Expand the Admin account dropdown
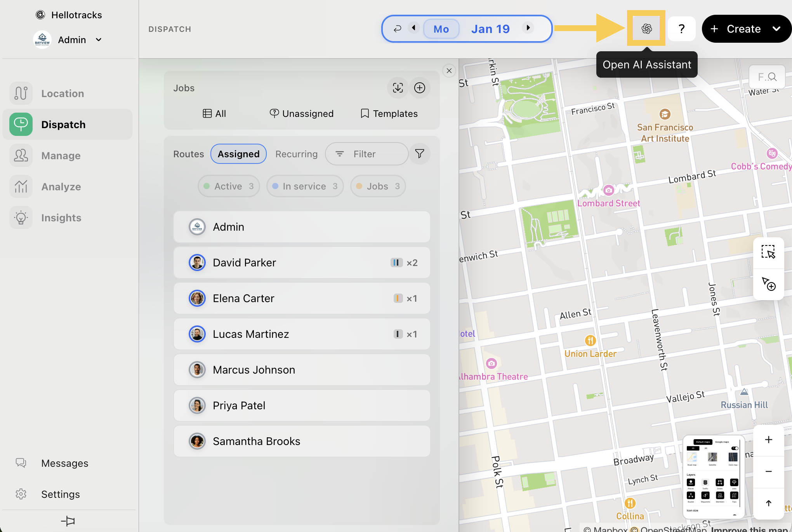 pos(99,40)
